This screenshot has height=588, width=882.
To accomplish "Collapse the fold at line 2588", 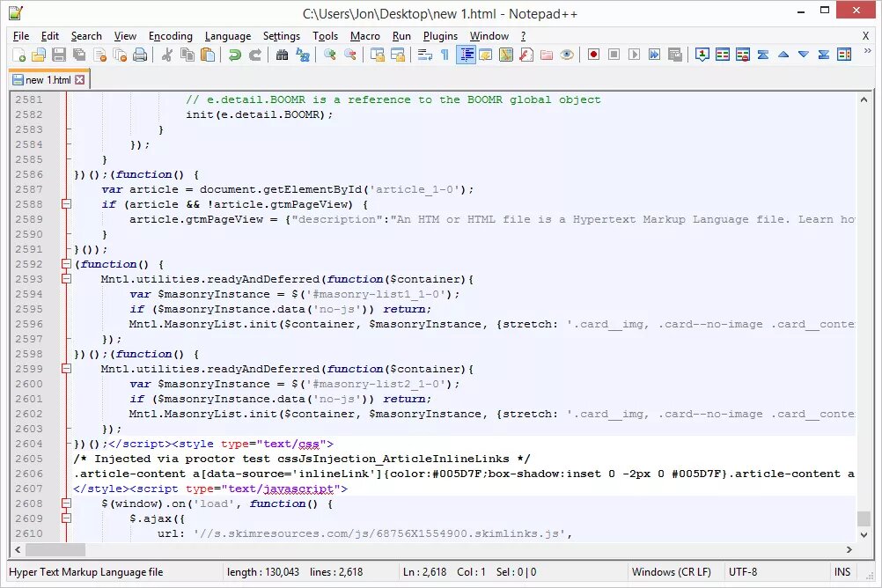I will pyautogui.click(x=66, y=204).
